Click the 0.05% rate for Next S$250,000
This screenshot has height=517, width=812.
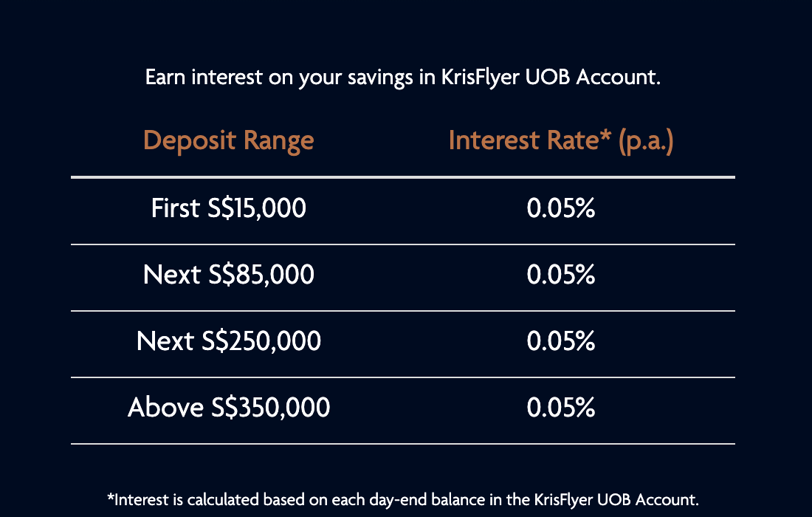click(x=561, y=341)
